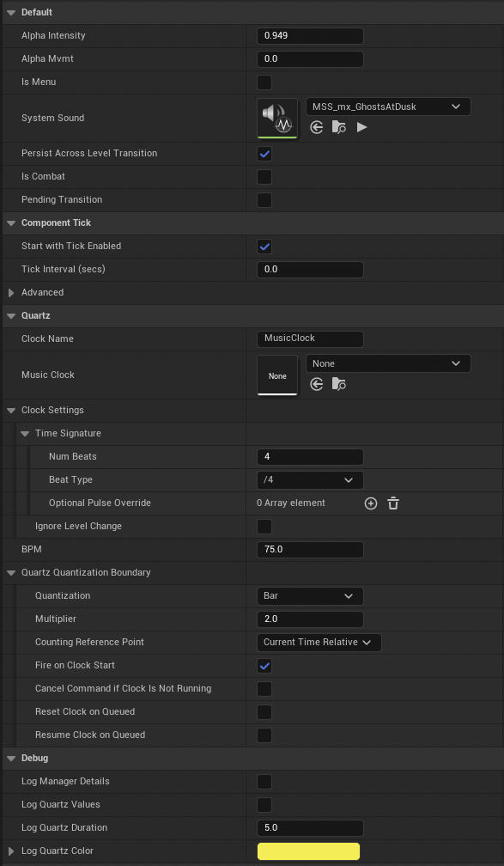Image resolution: width=504 pixels, height=866 pixels.
Task: Open the Beat Type dropdown
Action: pos(310,480)
